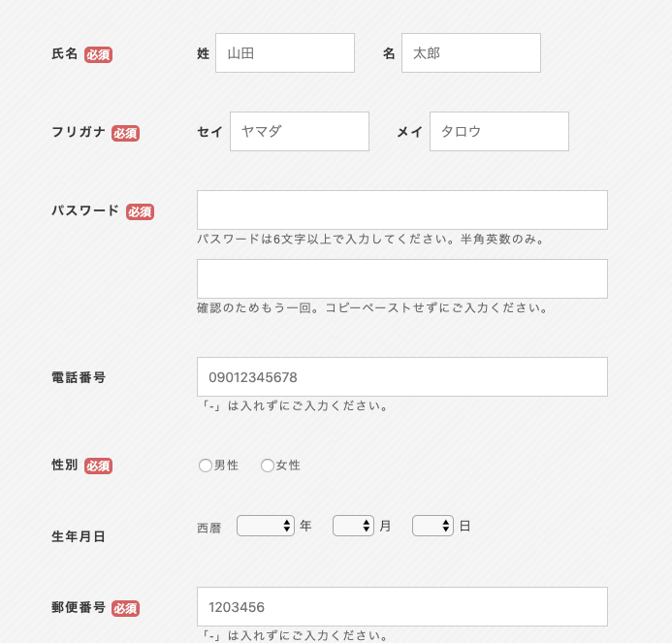Select the 男性 radio button
672x643 pixels.
(x=206, y=466)
